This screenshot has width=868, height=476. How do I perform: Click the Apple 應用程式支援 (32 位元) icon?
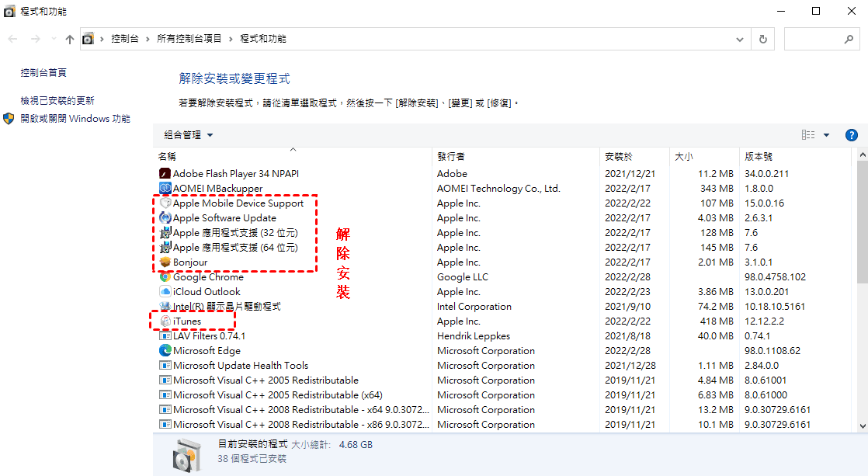tap(165, 232)
